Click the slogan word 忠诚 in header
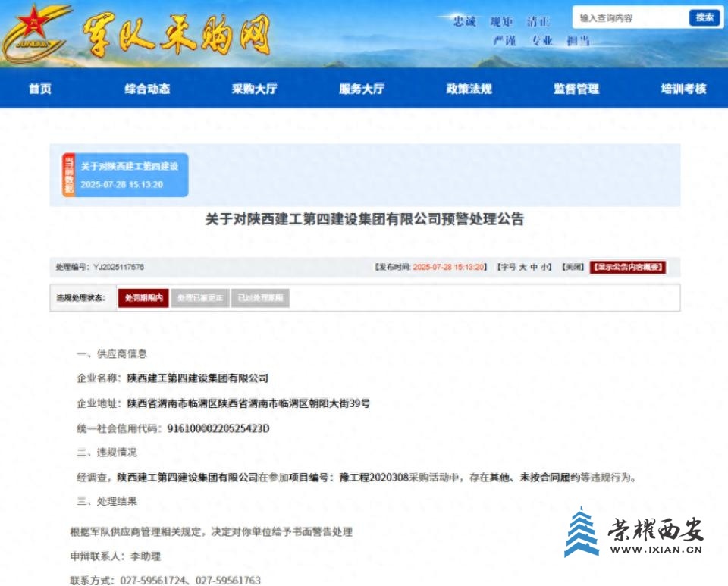 (465, 21)
